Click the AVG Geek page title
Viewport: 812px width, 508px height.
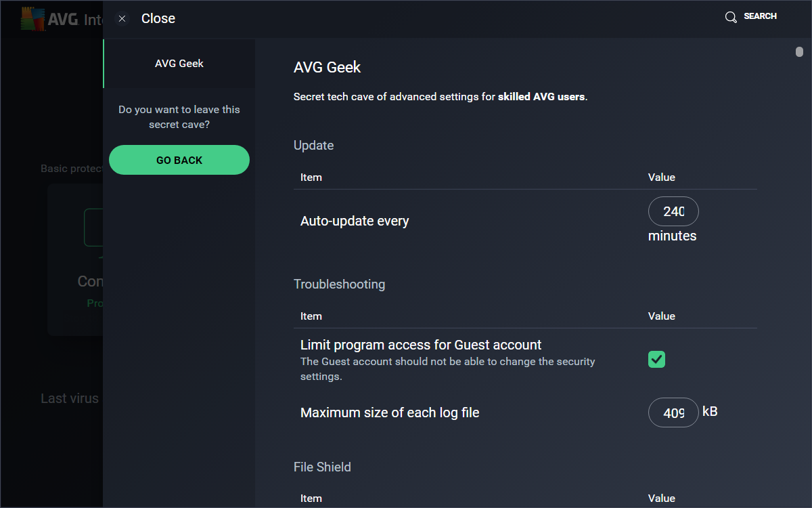pyautogui.click(x=327, y=68)
